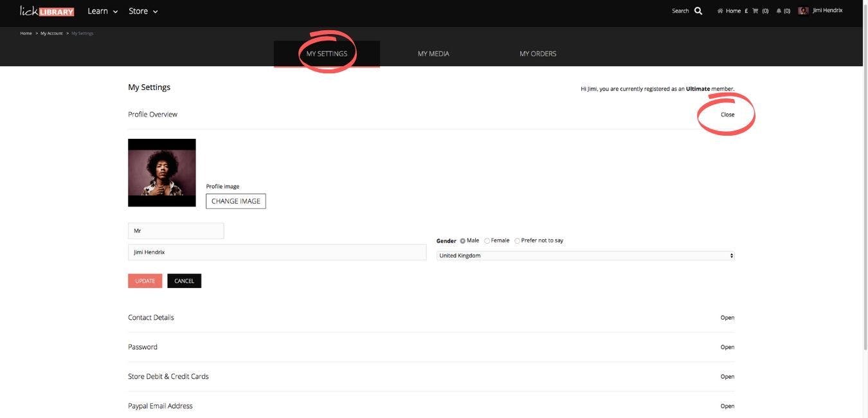868x418 pixels.
Task: Switch to the My Orders tab
Action: (538, 54)
